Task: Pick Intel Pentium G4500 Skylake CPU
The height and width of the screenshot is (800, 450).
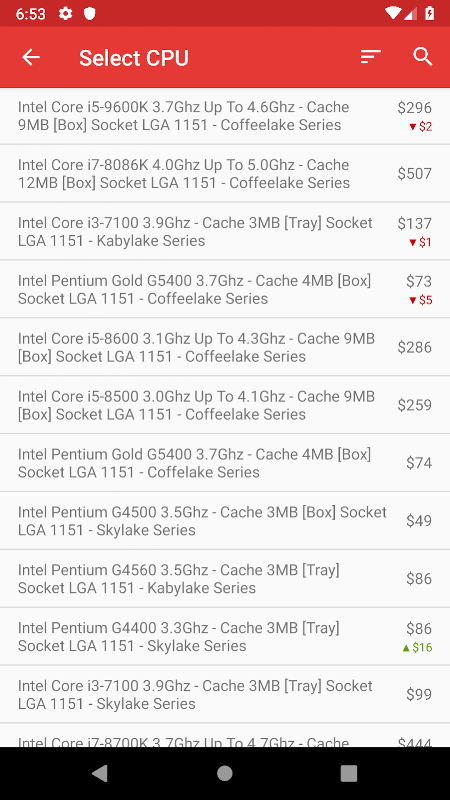Action: click(x=225, y=521)
